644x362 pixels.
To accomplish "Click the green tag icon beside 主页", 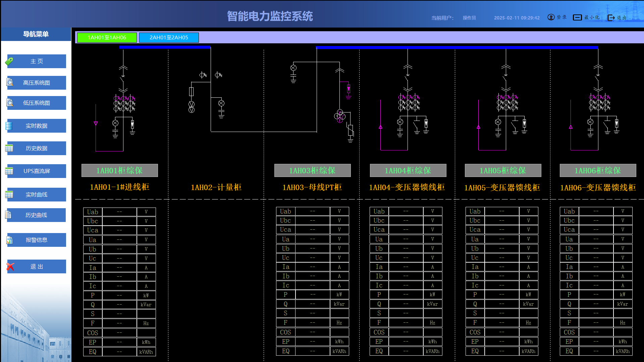I will 9,61.
